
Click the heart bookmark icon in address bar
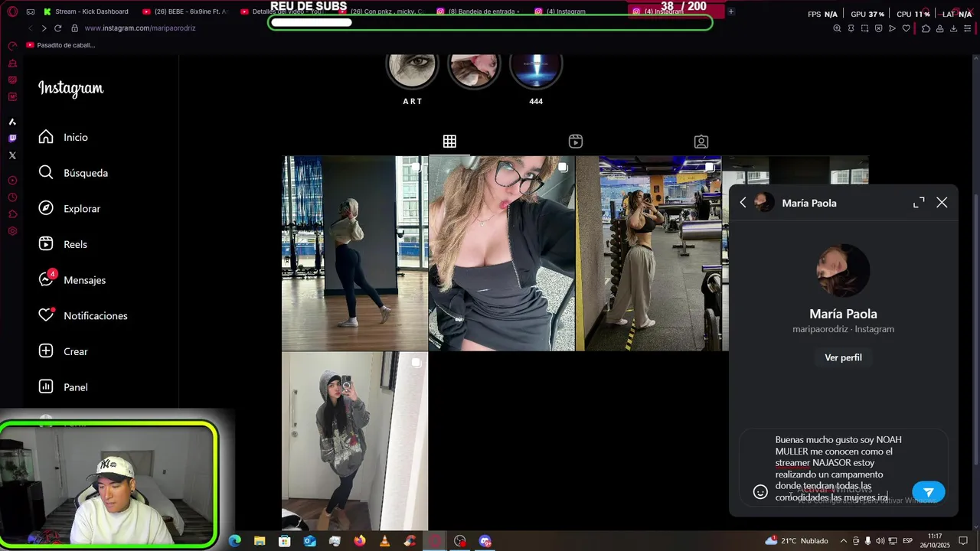tap(906, 28)
